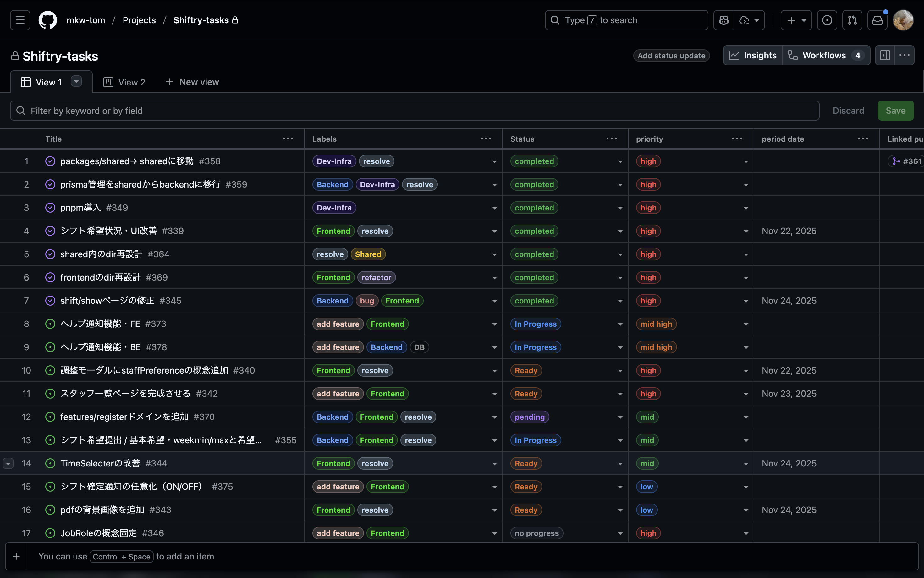924x578 pixels.
Task: Open project settings three-dot menu
Action: [905, 55]
